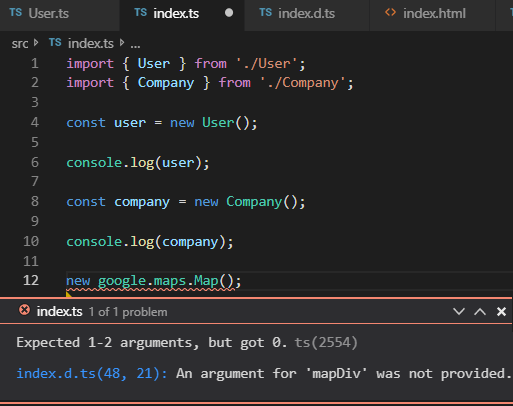The width and height of the screenshot is (513, 406).
Task: Click 'User' in the line 1 import statement
Action: click(x=154, y=63)
